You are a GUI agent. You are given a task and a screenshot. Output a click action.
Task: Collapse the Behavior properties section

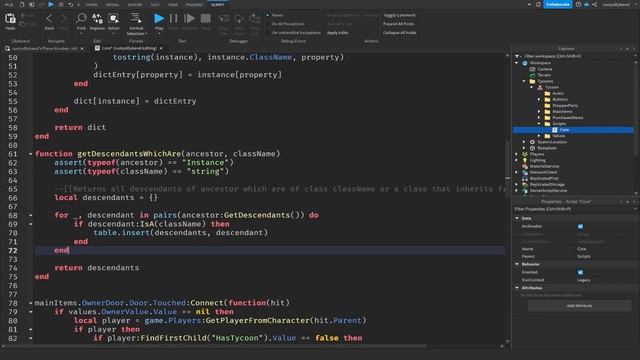coord(517,264)
